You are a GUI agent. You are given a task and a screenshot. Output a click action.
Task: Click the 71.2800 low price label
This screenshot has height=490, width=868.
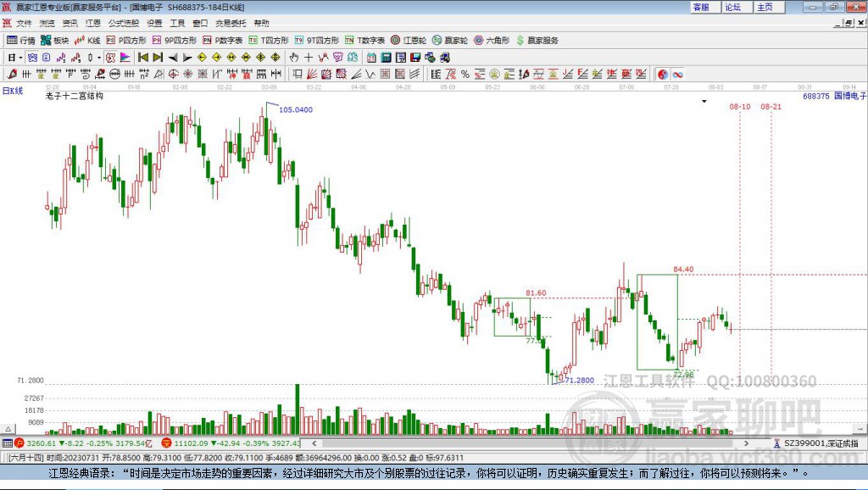pos(580,381)
